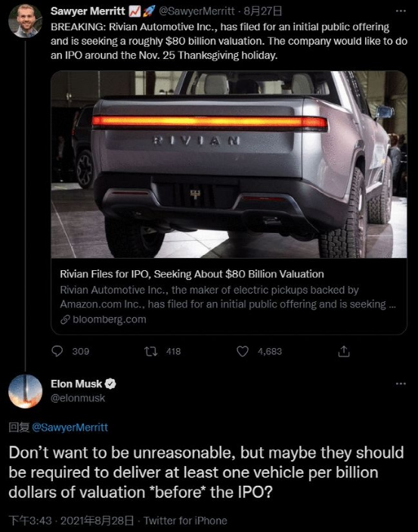Open the Rivian Files for IPO headline

tap(192, 274)
